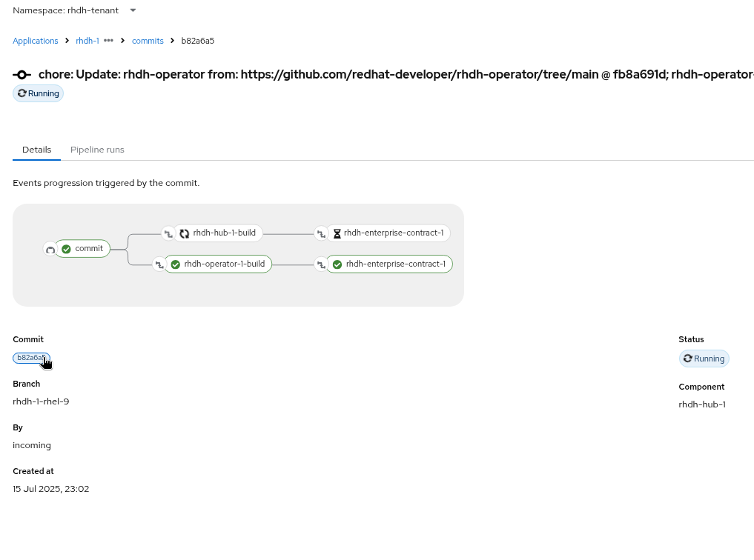754x560 pixels.
Task: Open the Namespace rhdh-tenant dropdown
Action: (x=133, y=10)
